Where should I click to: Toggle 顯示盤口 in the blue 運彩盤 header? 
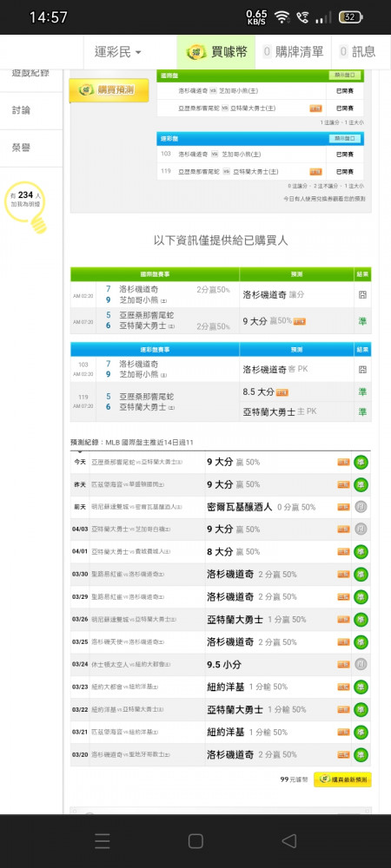pos(345,138)
